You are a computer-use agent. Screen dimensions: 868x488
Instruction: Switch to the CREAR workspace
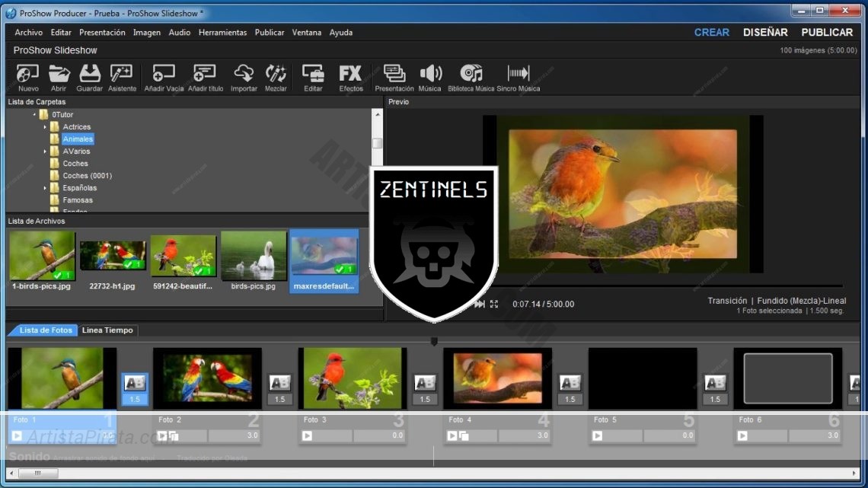[x=711, y=33]
